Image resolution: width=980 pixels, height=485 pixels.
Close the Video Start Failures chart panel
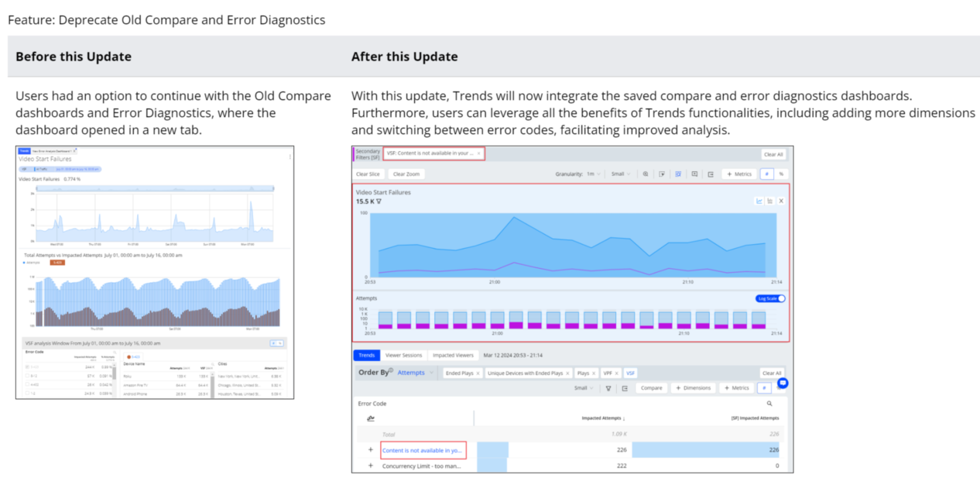tap(781, 201)
